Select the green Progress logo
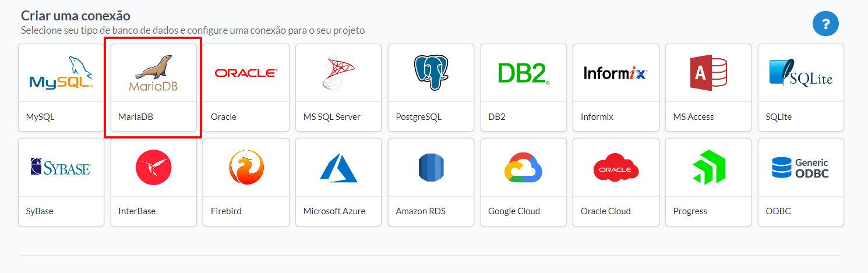 tap(708, 168)
